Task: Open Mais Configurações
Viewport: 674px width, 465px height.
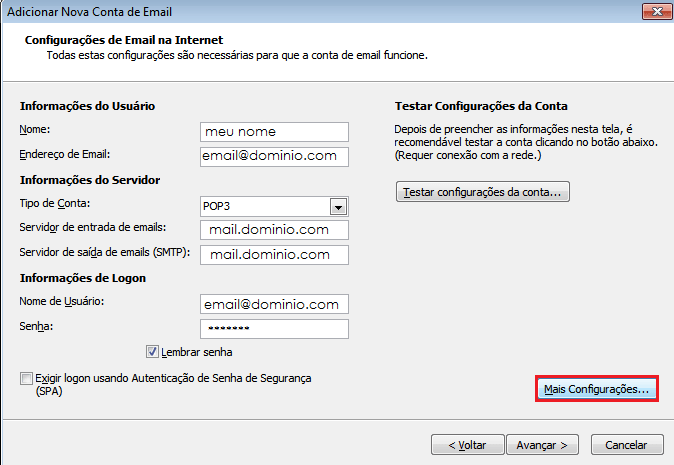Action: pyautogui.click(x=596, y=389)
